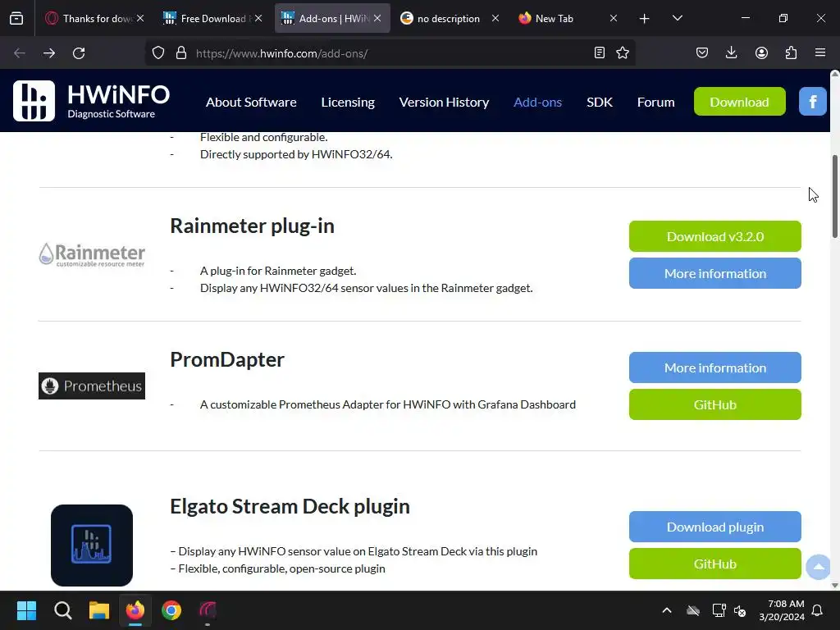This screenshot has height=630, width=840.
Task: Open the Firefox application menu
Action: point(820,52)
